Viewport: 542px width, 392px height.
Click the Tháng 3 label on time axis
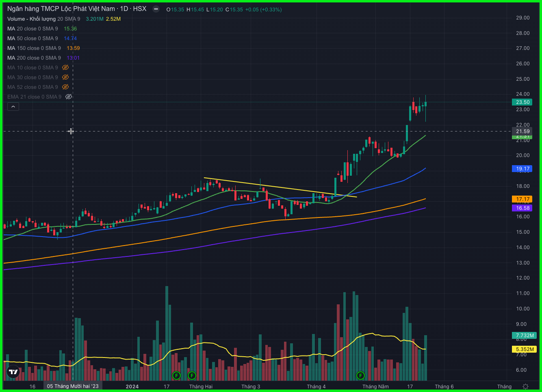point(251,386)
